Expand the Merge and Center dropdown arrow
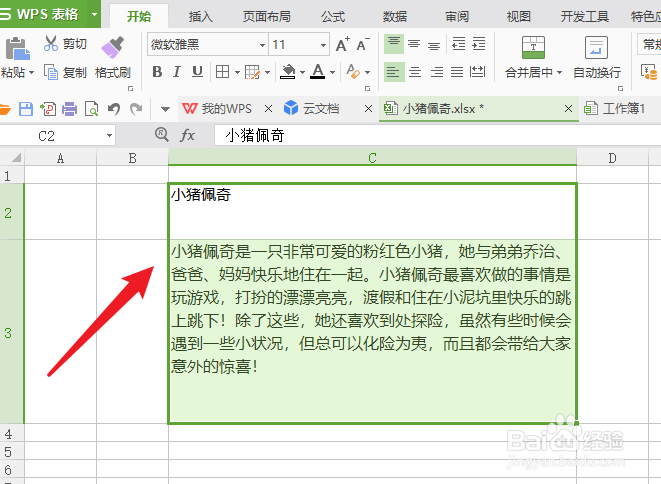Screen dimensions: 661x484 tap(559, 73)
